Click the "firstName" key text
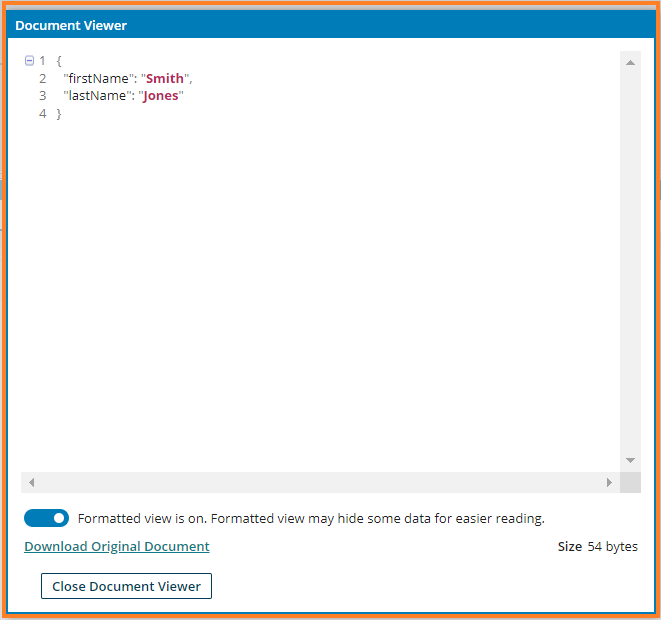The width and height of the screenshot is (661, 620). coord(100,78)
